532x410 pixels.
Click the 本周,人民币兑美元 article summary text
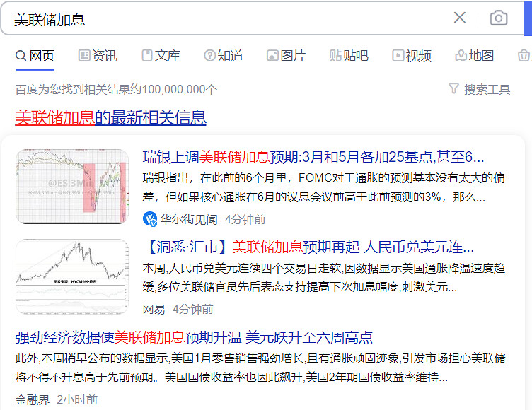[324, 277]
